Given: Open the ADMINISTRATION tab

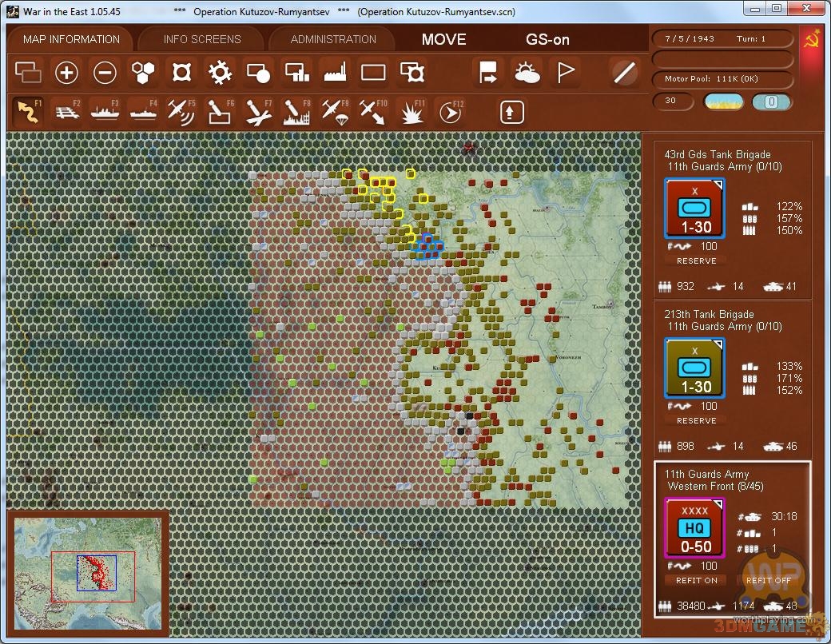Looking at the screenshot, I should (x=333, y=39).
